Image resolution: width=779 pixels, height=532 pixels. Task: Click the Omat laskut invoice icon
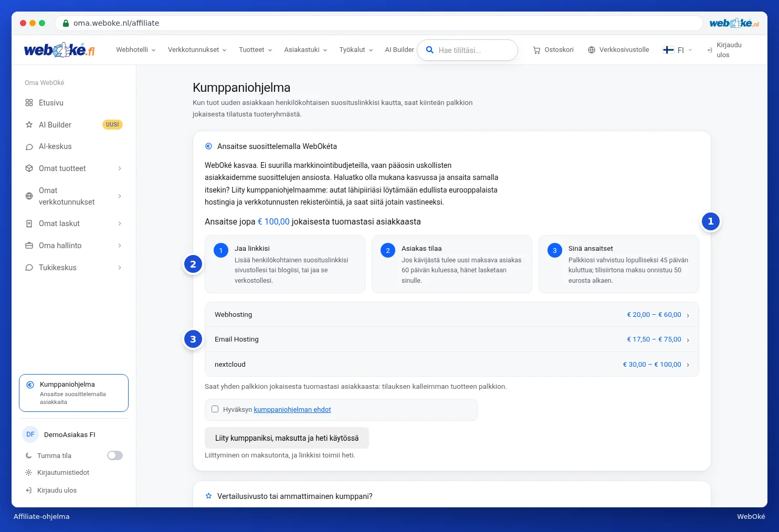(29, 224)
